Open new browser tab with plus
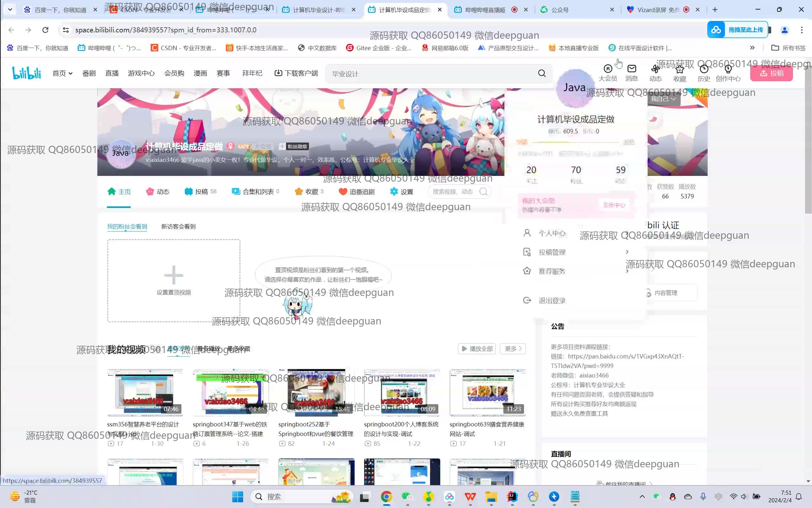The width and height of the screenshot is (812, 508). 715,10
